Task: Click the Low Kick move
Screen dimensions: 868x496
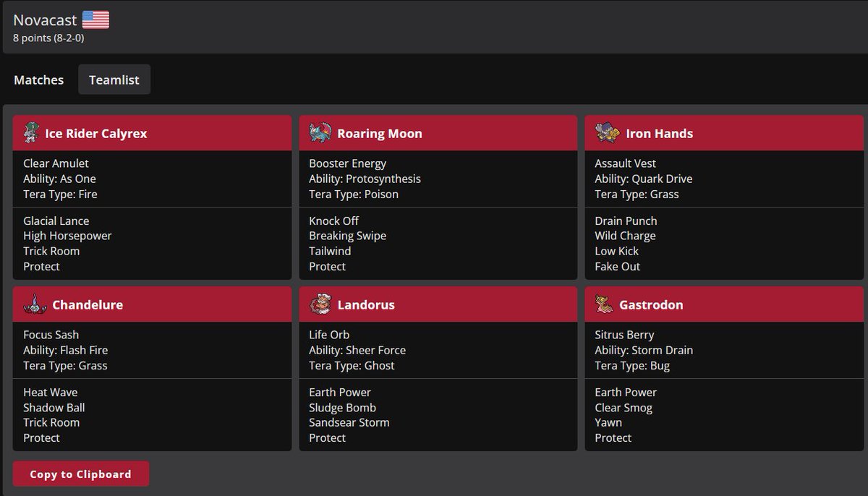Action: [617, 251]
